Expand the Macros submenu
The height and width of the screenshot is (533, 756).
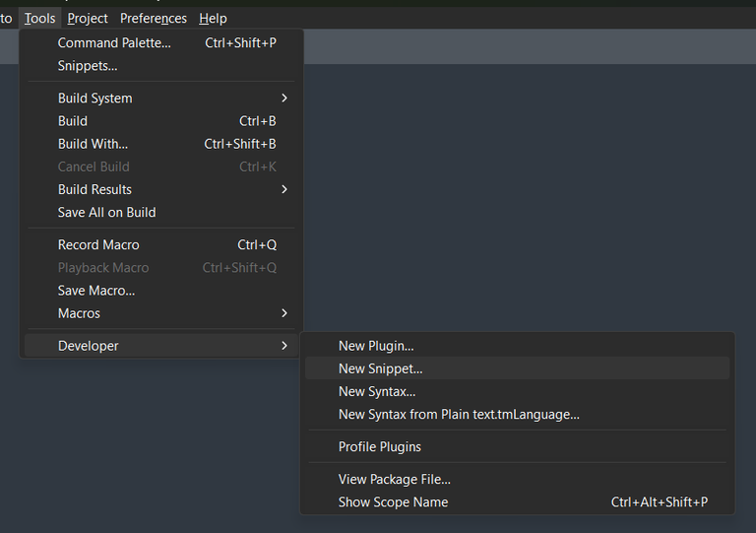click(79, 312)
